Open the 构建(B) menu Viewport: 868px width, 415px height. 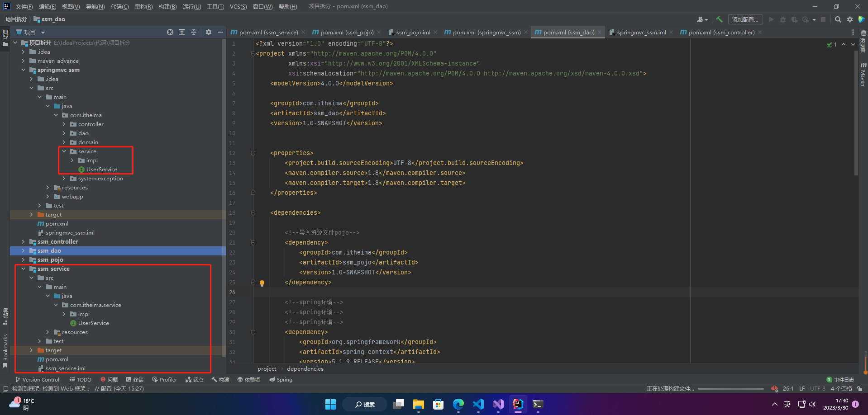coord(167,6)
